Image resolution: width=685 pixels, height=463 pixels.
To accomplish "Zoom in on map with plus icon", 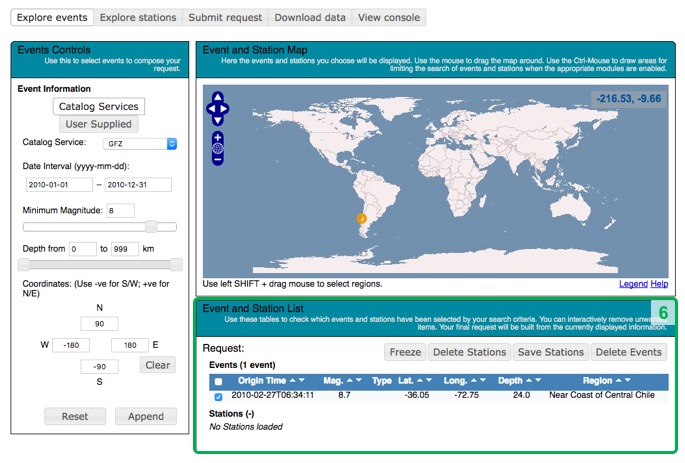I will (x=218, y=137).
